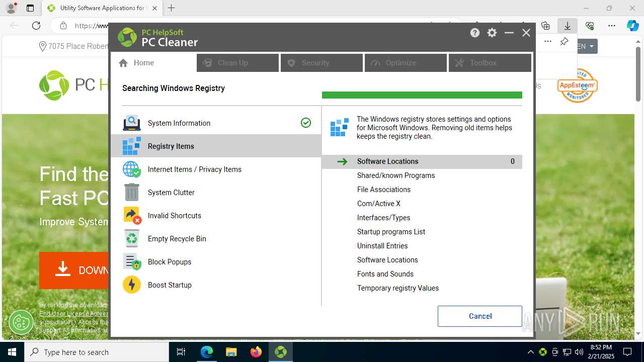Open volume control in system tray
This screenshot has width=644, height=362.
point(579,352)
